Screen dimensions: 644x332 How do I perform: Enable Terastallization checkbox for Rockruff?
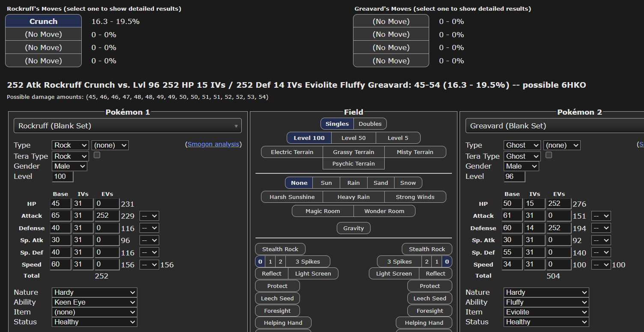pos(97,155)
